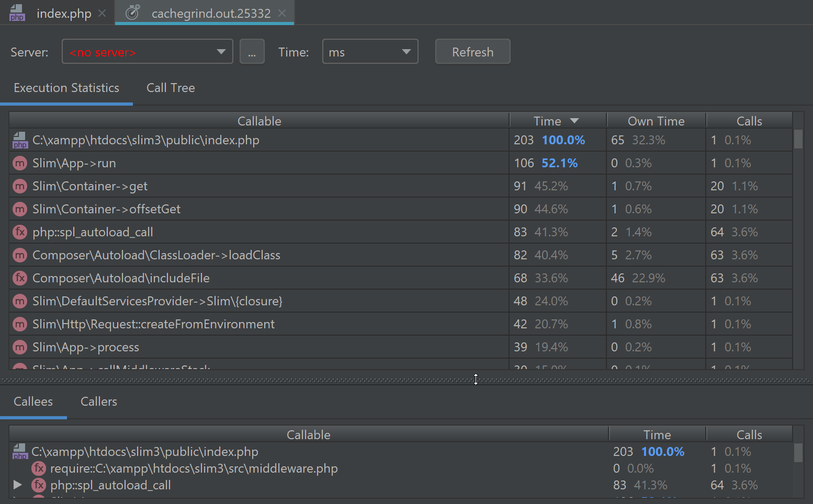813x504 pixels.
Task: Close the index.php editor tab
Action: (103, 13)
